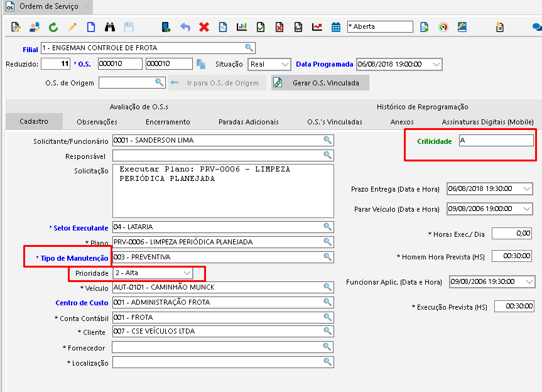
Task: Click the yellow pencil edit icon
Action: [72, 27]
